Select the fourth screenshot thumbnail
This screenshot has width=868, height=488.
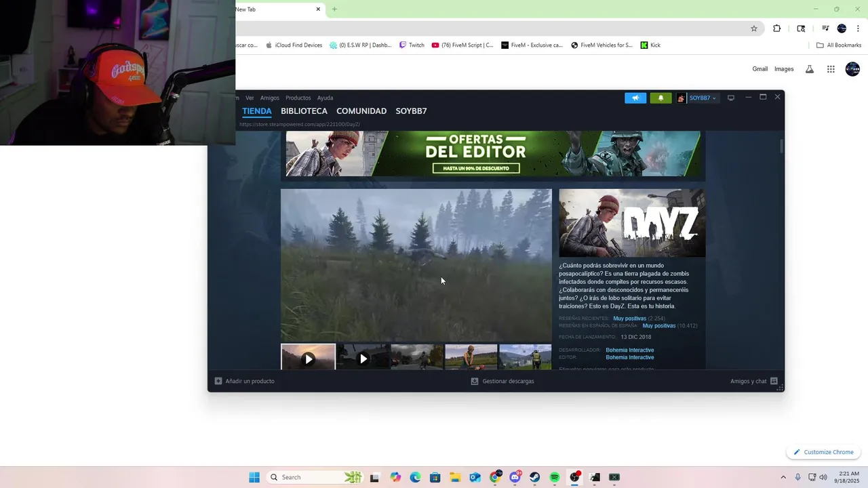point(471,357)
